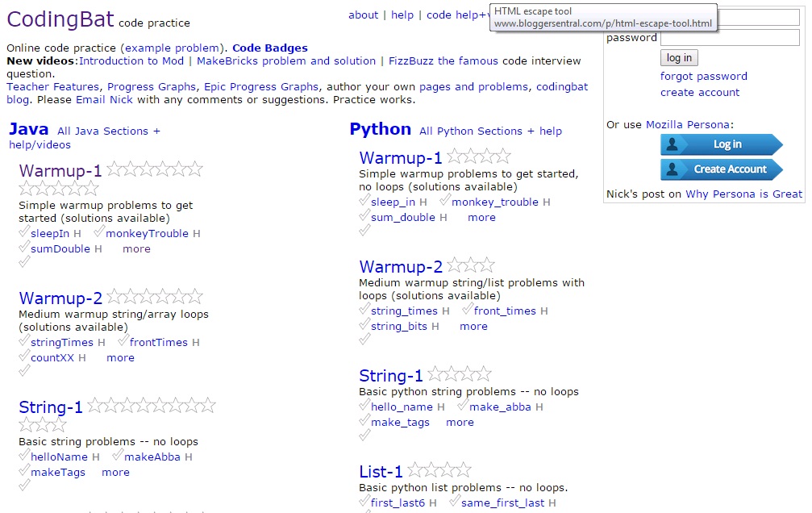Click more under Java Warmup-1
Viewport: 812px width, 513px height.
pos(136,248)
